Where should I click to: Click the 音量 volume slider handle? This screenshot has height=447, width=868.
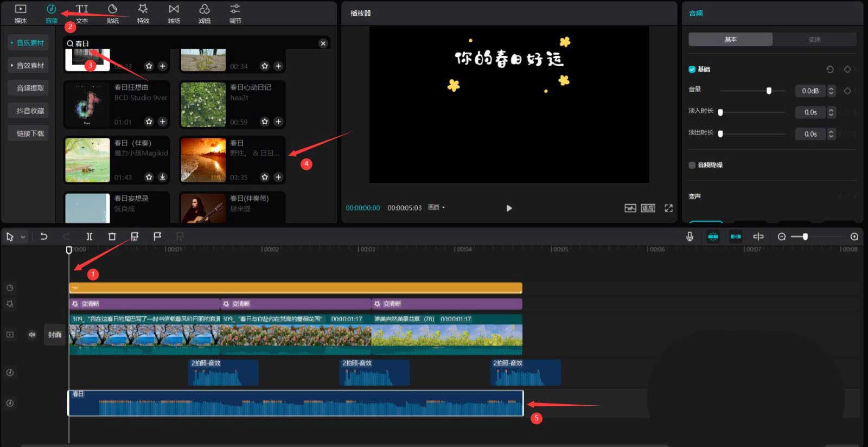point(769,91)
